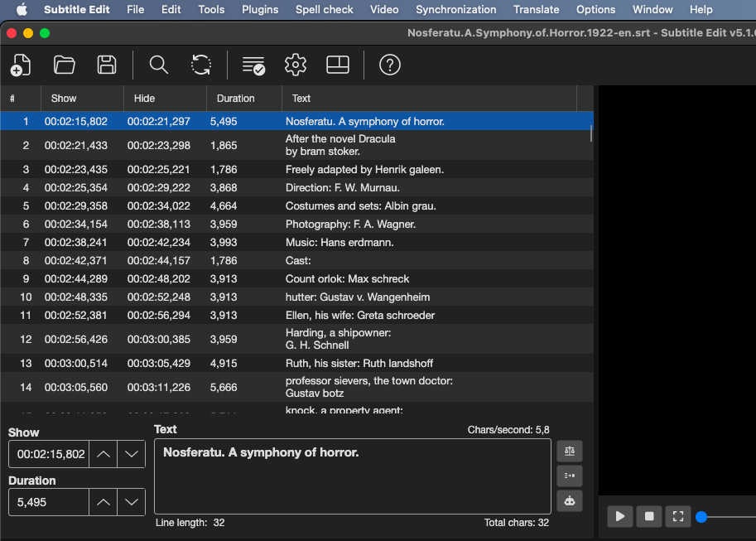Click the layout chooser icon
Viewport: 756px width, 541px height.
(x=338, y=65)
